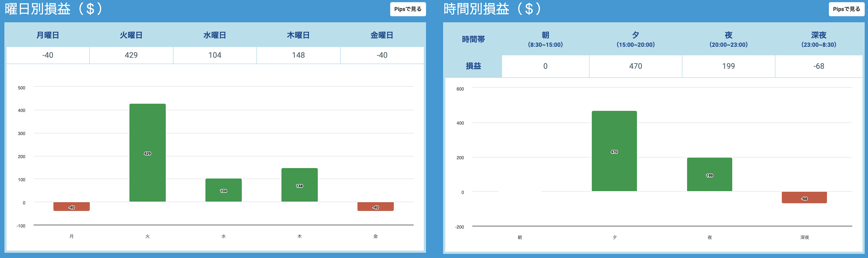Image resolution: width=868 pixels, height=258 pixels.
Task: Click the green 148 bar for 木
Action: pyautogui.click(x=300, y=185)
